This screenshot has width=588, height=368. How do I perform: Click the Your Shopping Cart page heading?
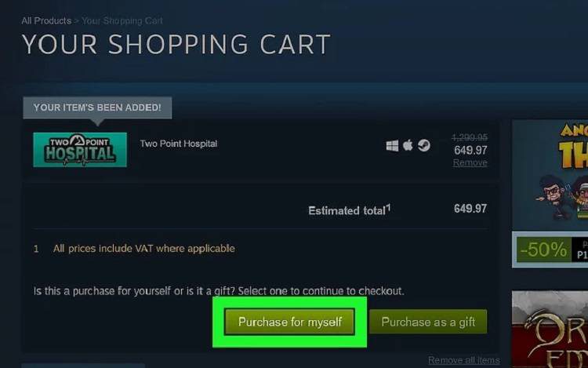176,44
